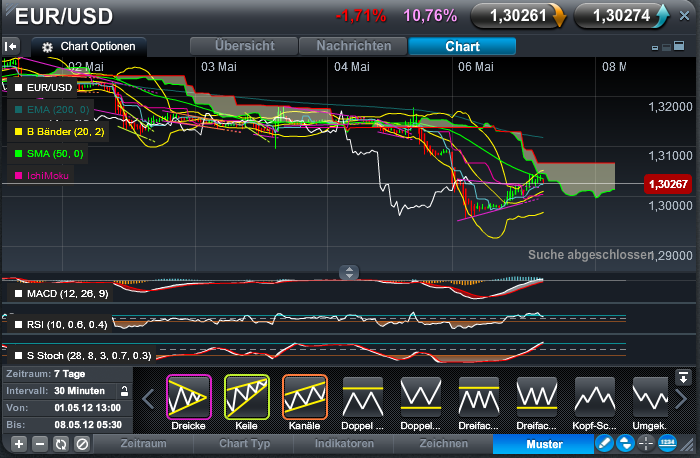Click the collapse panel arrow icon beside Chart Optionen
Viewport: 700px width, 458px height.
[x=11, y=46]
